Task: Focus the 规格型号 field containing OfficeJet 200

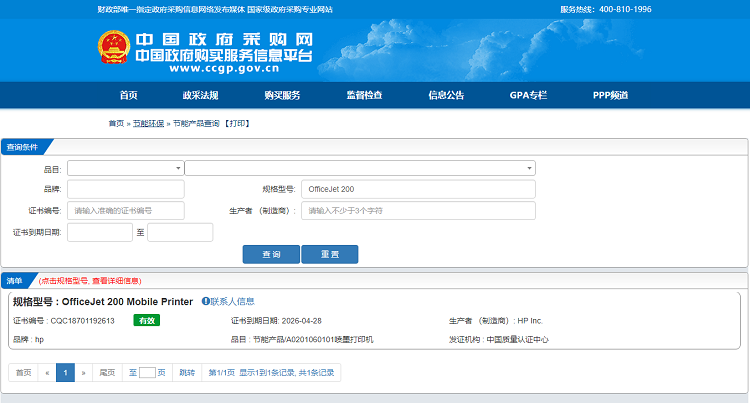Action: (x=418, y=189)
